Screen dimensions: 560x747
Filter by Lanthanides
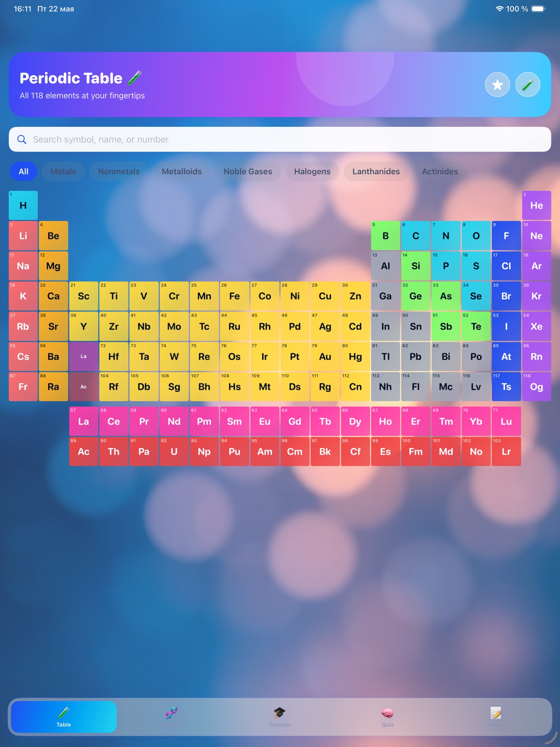376,172
